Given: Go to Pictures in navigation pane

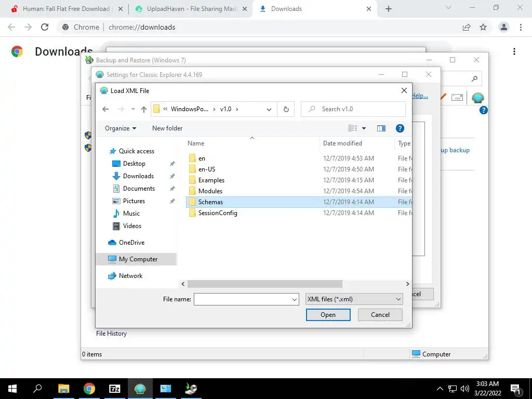Looking at the screenshot, I should [134, 201].
